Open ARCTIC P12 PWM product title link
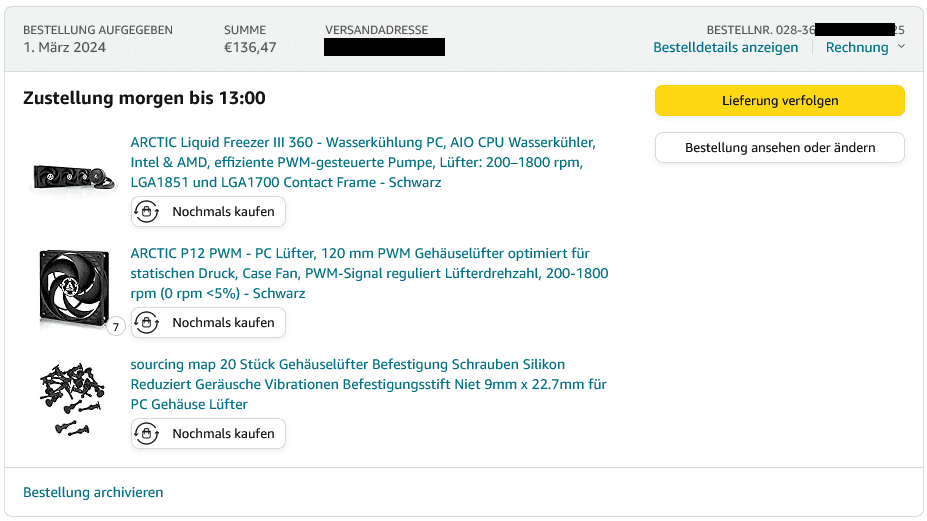This screenshot has width=927, height=521. [369, 273]
